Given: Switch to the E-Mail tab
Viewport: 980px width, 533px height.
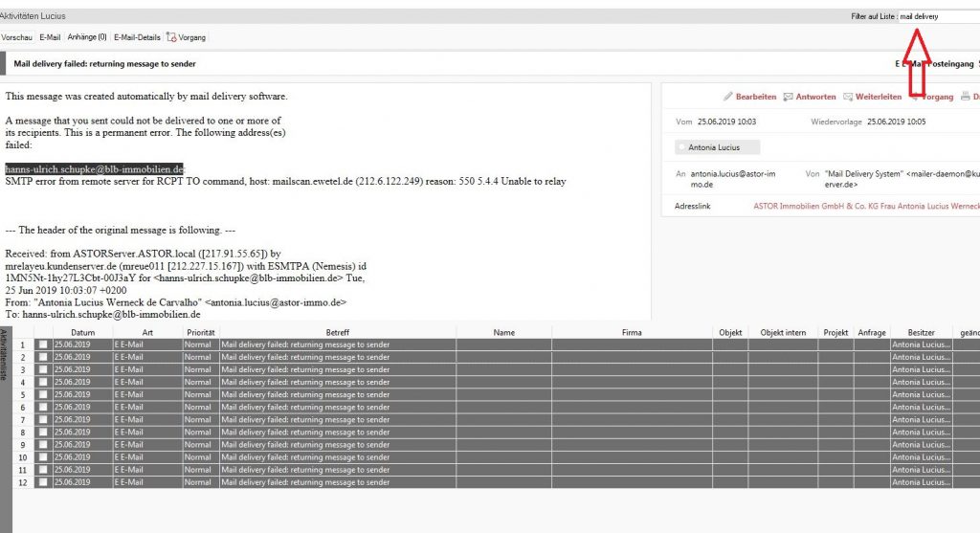Looking at the screenshot, I should coord(50,37).
